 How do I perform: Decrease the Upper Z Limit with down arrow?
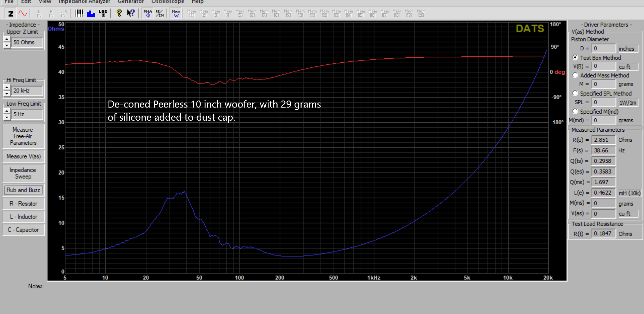coord(7,45)
